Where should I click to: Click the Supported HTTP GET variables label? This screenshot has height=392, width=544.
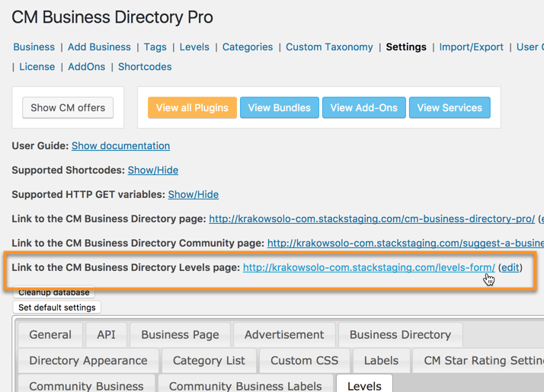coord(88,194)
